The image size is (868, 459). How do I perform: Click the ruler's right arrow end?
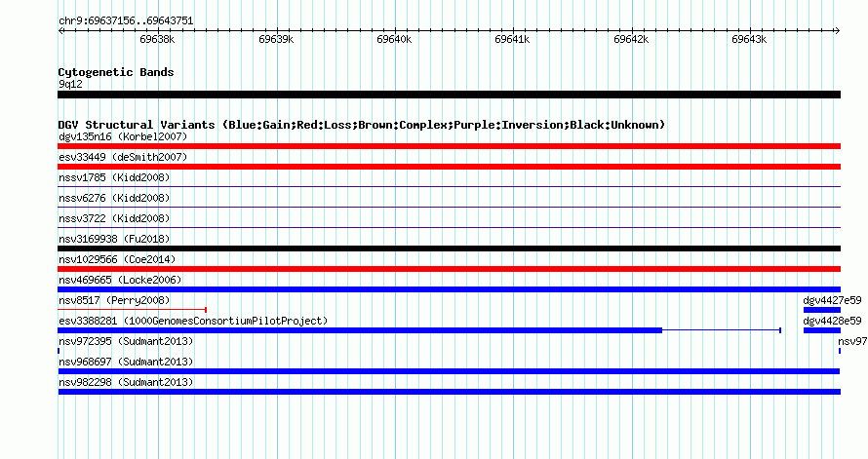838,31
